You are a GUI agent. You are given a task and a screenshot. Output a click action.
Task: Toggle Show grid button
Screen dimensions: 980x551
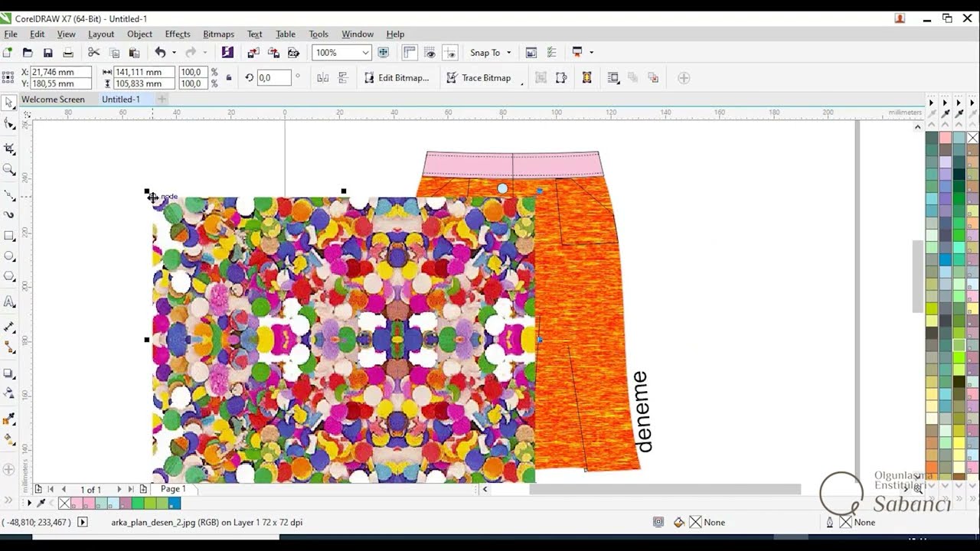tap(430, 53)
